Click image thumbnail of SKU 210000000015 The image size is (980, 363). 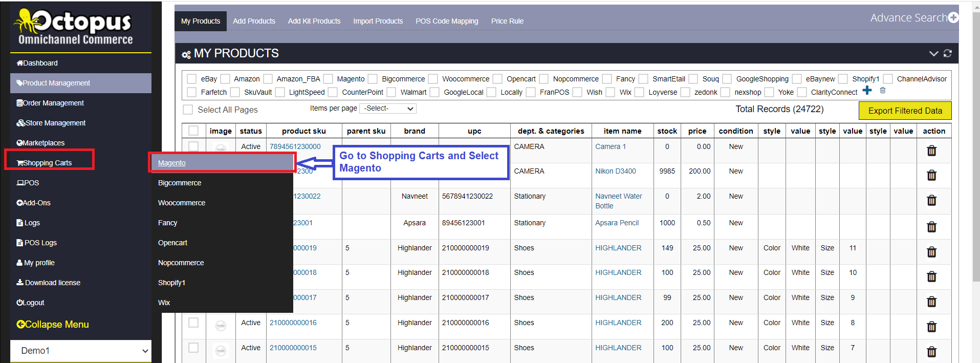221,351
